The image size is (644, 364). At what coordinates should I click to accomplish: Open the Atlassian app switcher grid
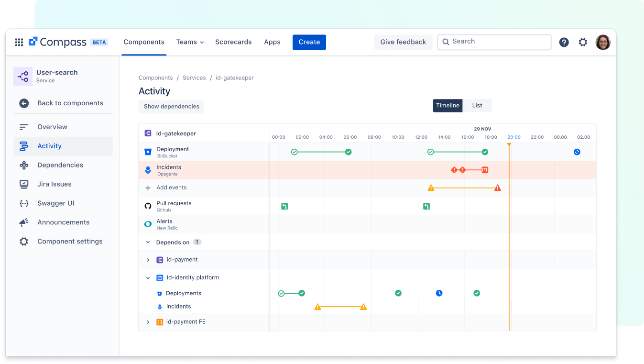(x=19, y=42)
